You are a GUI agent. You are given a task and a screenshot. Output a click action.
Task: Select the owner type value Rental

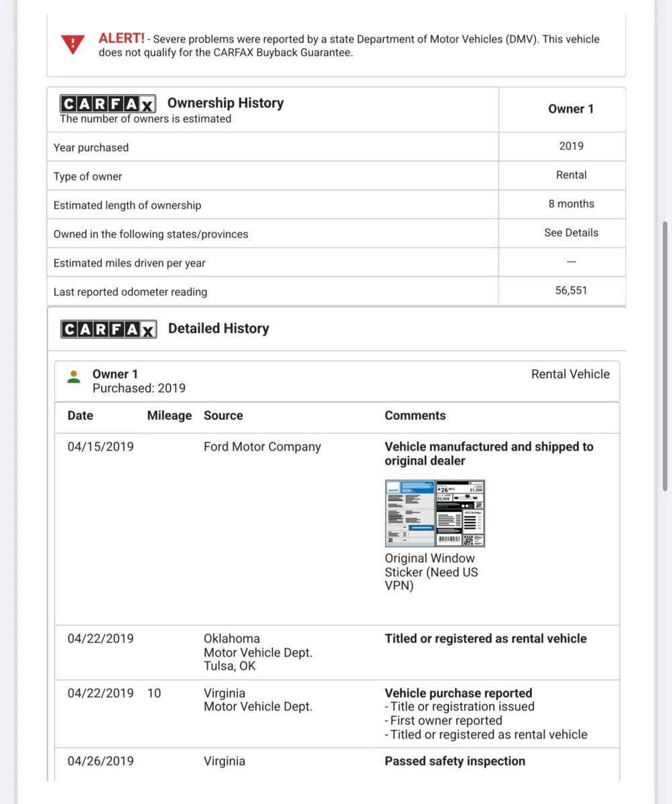coord(572,175)
